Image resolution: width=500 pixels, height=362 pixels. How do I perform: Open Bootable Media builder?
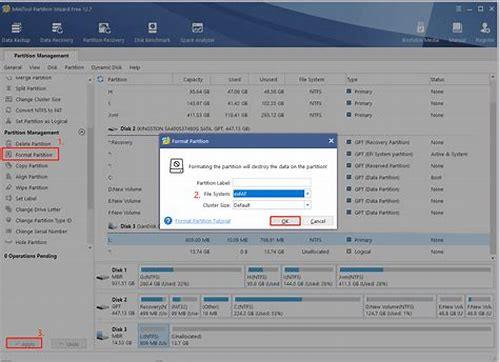tap(421, 33)
